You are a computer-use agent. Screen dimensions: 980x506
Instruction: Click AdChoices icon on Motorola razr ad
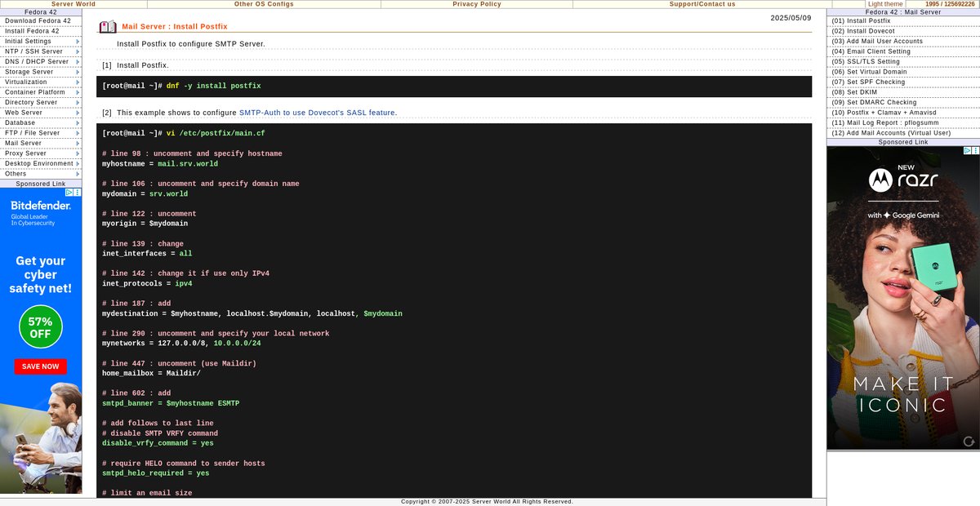(x=967, y=151)
